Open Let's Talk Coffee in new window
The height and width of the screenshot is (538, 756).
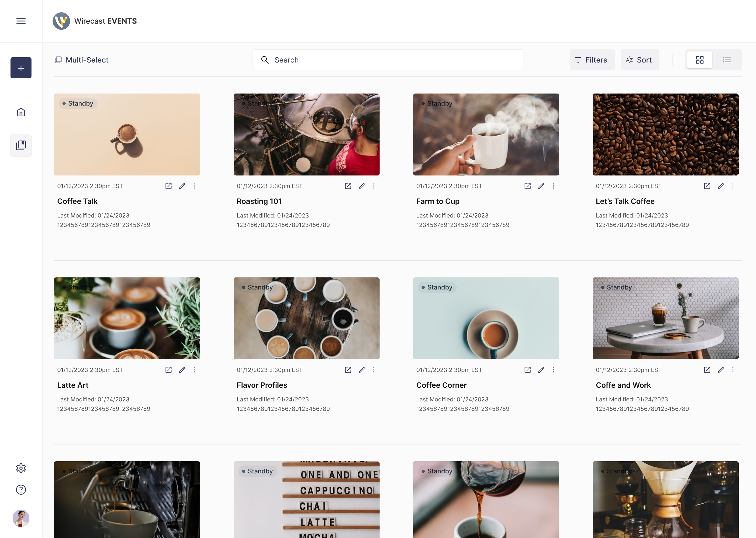pyautogui.click(x=707, y=186)
